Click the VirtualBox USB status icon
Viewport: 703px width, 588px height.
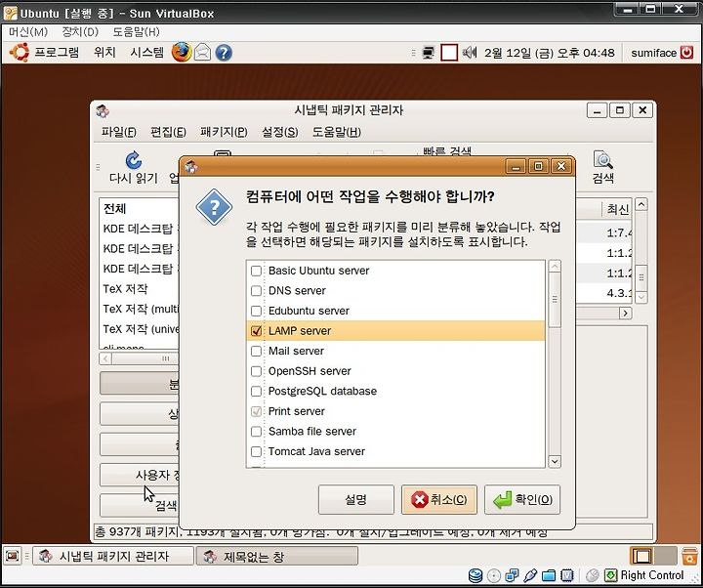[530, 575]
